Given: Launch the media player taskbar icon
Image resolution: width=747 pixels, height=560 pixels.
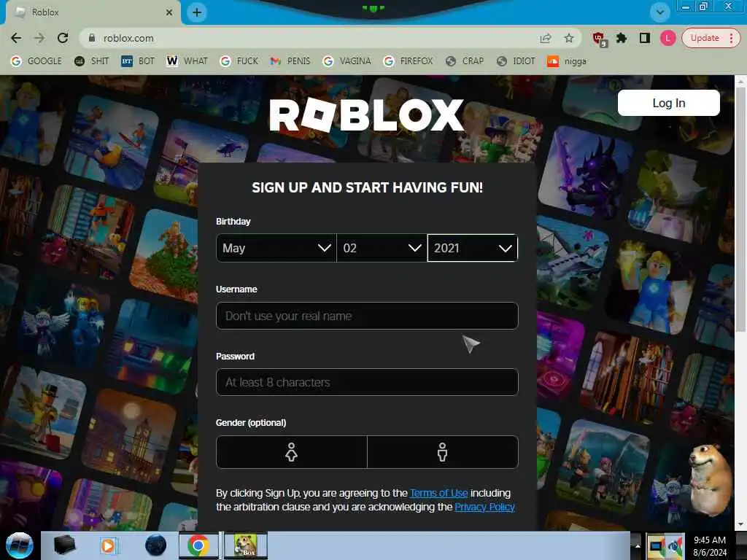Looking at the screenshot, I should pyautogui.click(x=108, y=545).
